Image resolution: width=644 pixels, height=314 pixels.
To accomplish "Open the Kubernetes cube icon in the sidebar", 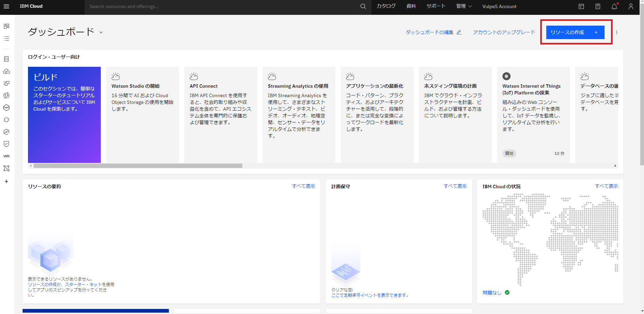I will pos(6,108).
